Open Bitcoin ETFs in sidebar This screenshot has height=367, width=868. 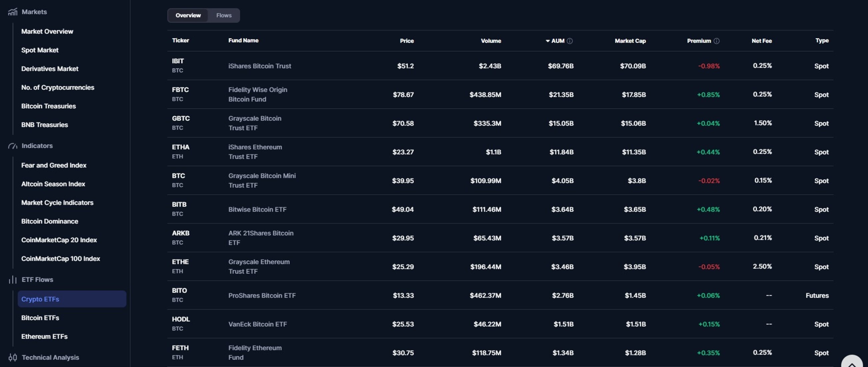coord(40,318)
